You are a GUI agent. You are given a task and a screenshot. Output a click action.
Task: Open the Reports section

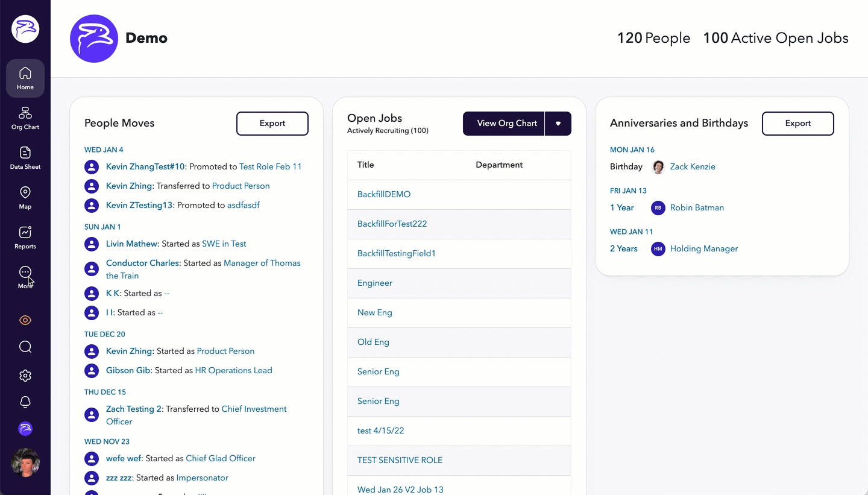25,238
